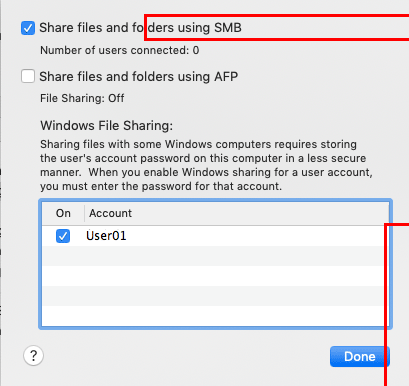This screenshot has width=409, height=386.
Task: Click divider between On and Account headers
Action: click(x=84, y=213)
